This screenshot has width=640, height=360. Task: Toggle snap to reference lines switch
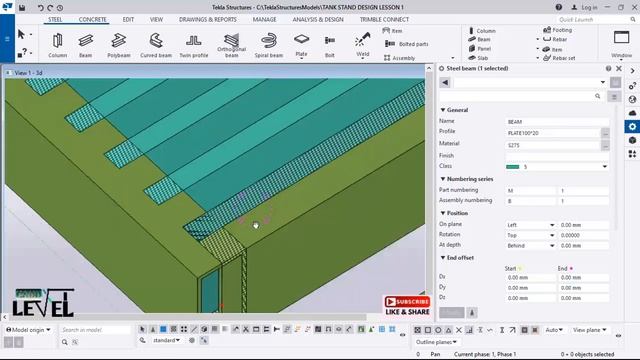(524, 330)
